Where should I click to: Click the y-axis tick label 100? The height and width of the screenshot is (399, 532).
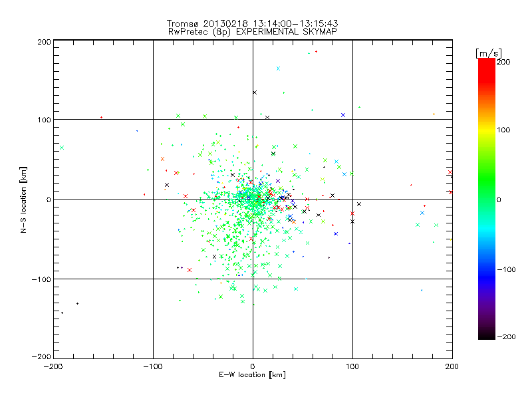click(44, 120)
